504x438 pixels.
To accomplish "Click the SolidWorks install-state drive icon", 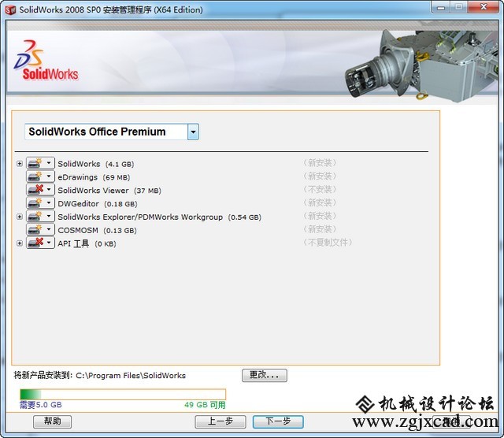I will coord(35,163).
